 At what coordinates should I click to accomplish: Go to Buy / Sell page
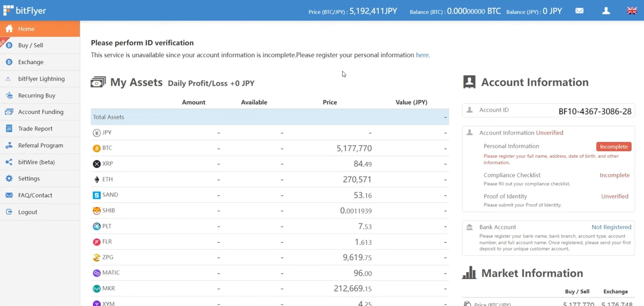click(x=40, y=46)
